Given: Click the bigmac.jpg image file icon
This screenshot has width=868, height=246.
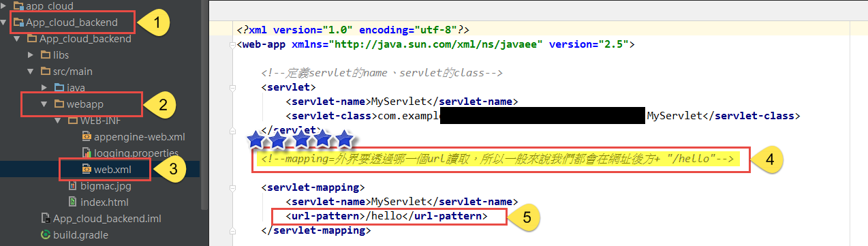Looking at the screenshot, I should click(x=74, y=185).
